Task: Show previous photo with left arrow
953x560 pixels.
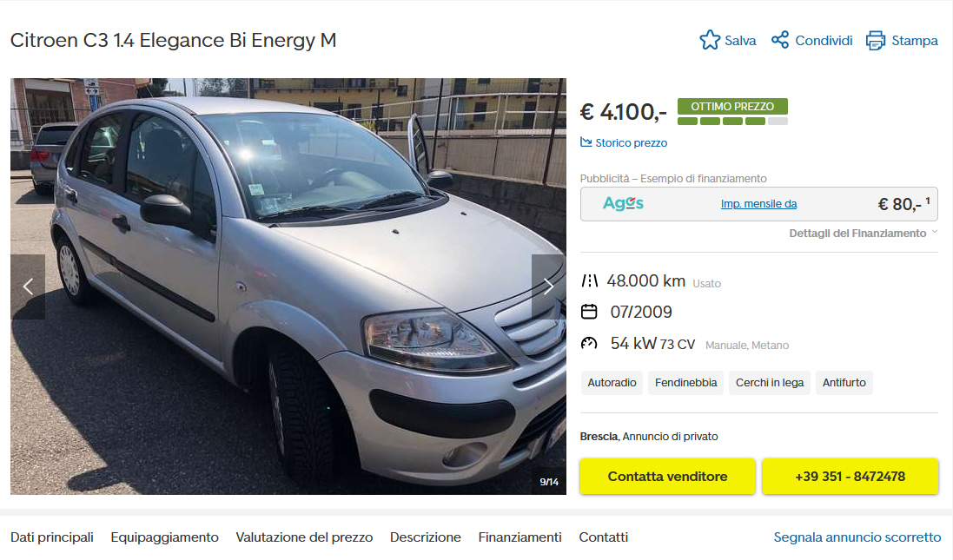Action: 28,287
